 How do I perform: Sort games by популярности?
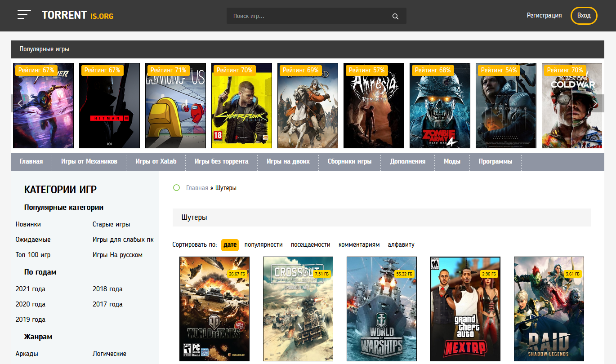263,244
